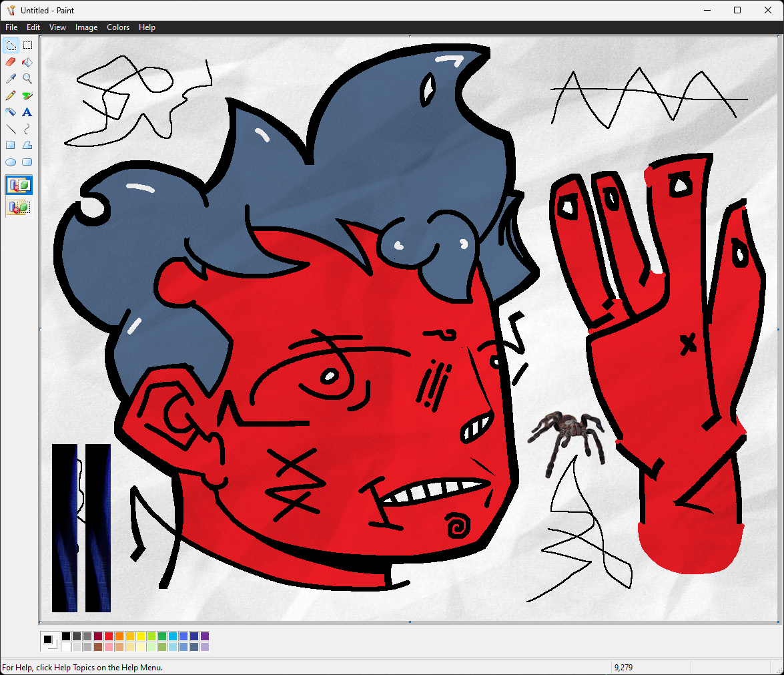Select the Ellipse tool

click(x=11, y=162)
